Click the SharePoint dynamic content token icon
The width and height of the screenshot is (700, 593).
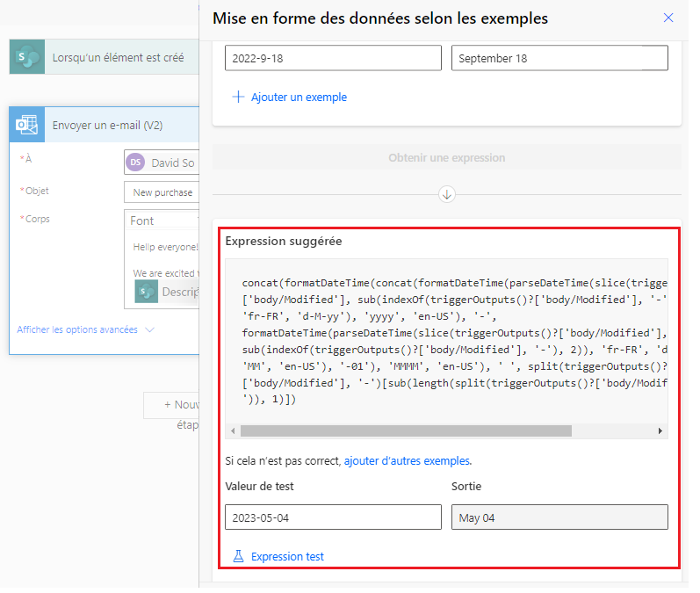tap(147, 292)
